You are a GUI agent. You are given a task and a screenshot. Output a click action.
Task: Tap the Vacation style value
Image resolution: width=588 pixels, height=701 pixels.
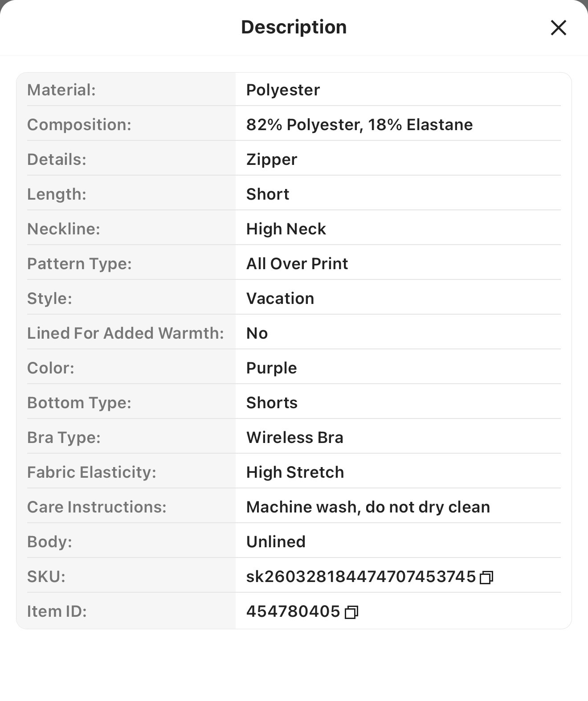(280, 299)
